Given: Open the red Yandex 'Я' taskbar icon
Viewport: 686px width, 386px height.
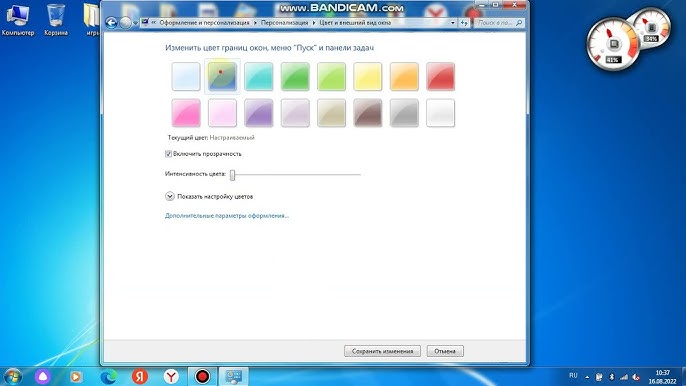Looking at the screenshot, I should pos(140,376).
